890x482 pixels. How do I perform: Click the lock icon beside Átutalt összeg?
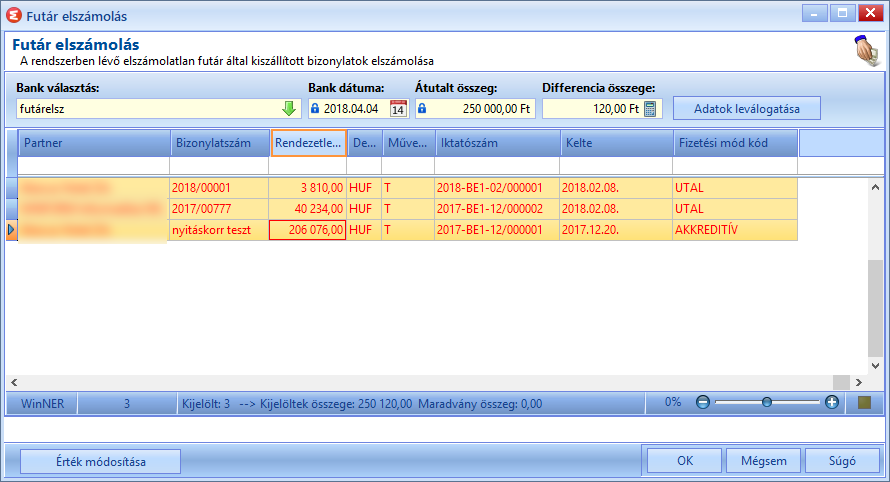tap(422, 108)
